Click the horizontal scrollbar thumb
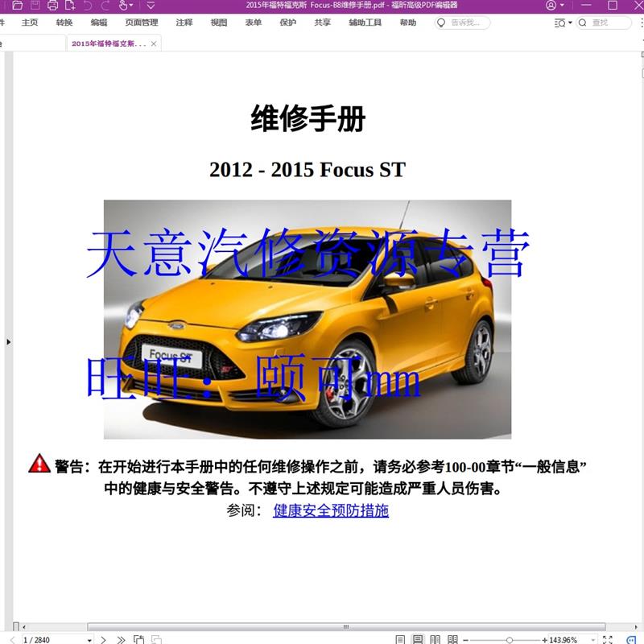 346,627
